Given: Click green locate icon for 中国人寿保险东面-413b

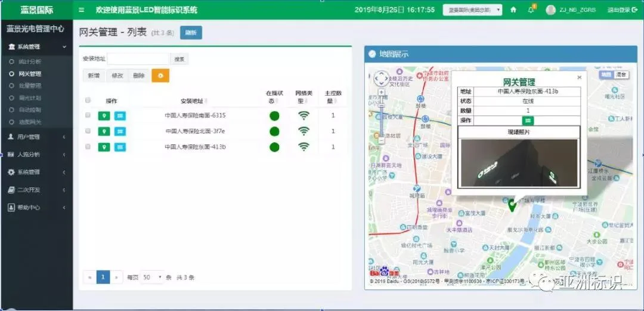Looking at the screenshot, I should tap(104, 147).
